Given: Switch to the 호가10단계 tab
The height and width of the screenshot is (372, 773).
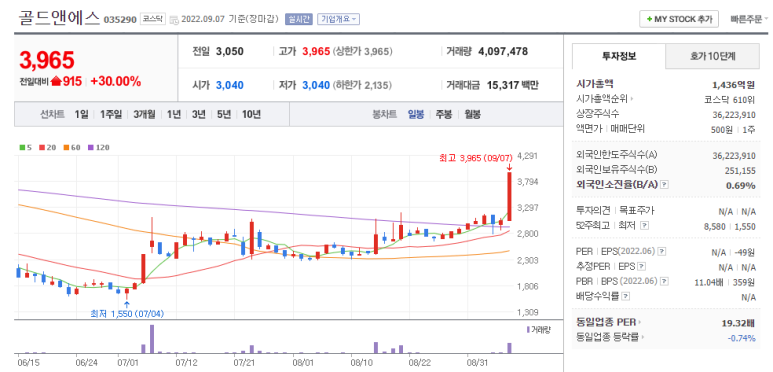Looking at the screenshot, I should [x=712, y=56].
